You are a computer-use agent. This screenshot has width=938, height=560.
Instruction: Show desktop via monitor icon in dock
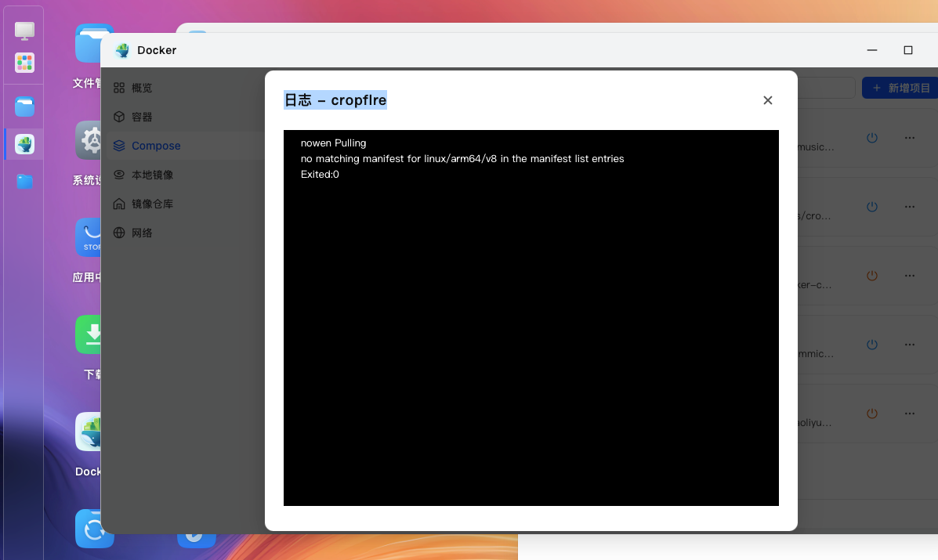pos(24,31)
